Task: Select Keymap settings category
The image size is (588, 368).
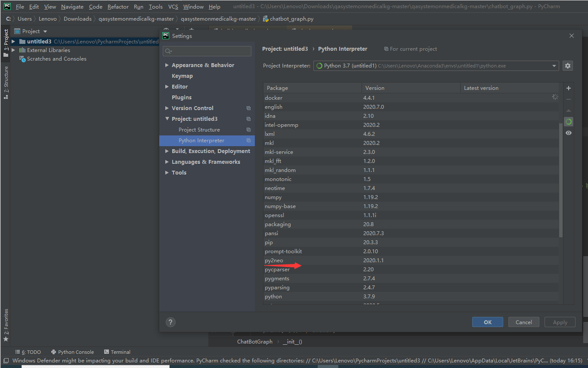Action: [182, 76]
